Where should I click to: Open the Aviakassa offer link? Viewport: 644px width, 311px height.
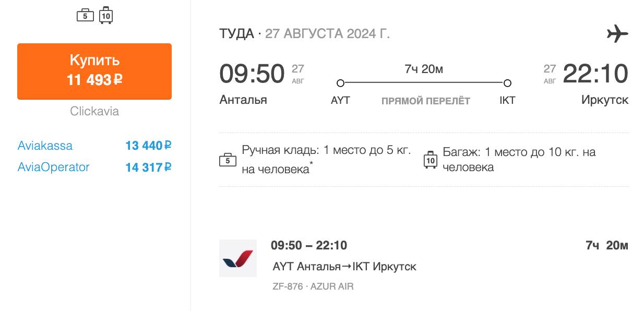(x=45, y=146)
